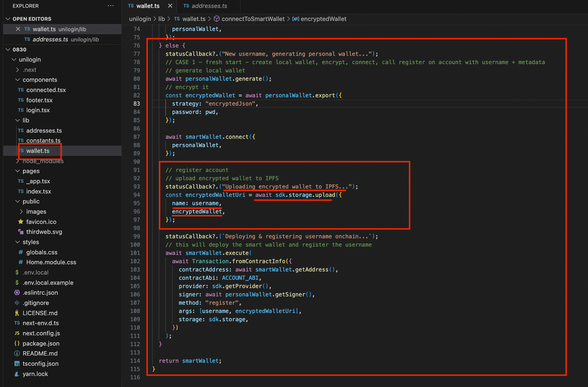Image resolution: width=588 pixels, height=387 pixels.
Task: Click unilogin in the breadcrumb bar
Action: click(141, 19)
